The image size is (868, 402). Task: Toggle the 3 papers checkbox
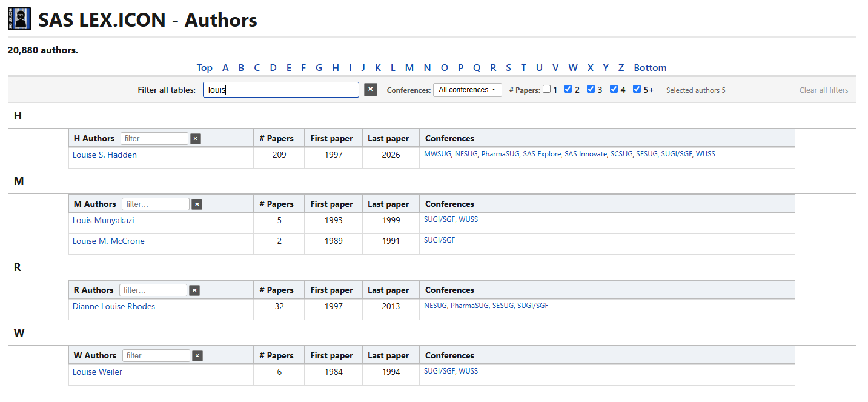pyautogui.click(x=591, y=89)
